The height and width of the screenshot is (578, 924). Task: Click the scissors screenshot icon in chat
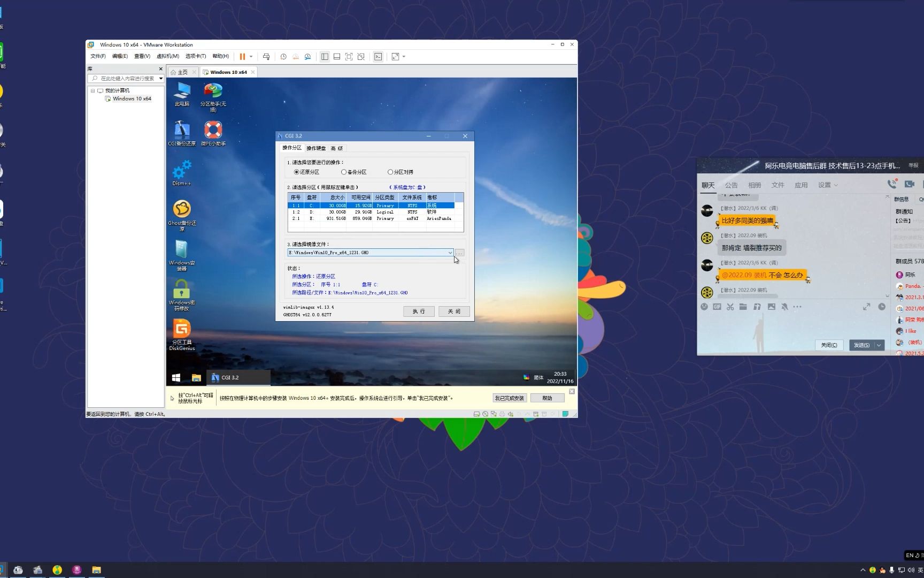tap(730, 307)
